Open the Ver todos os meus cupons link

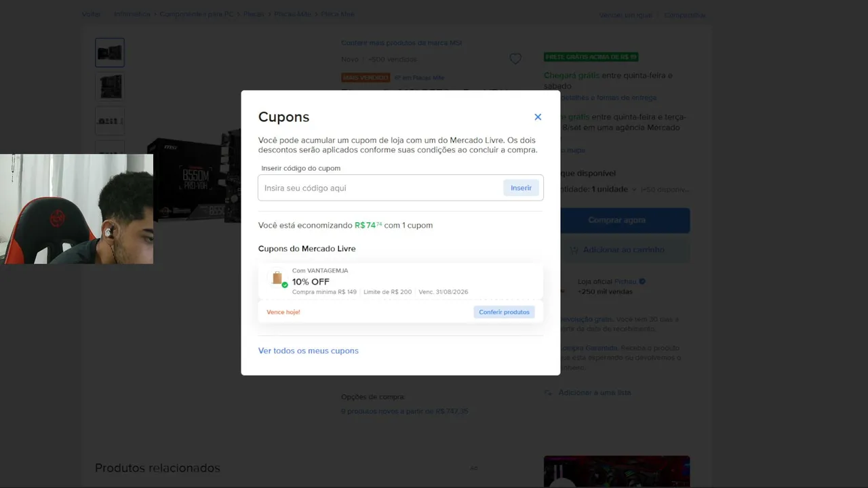pos(309,350)
